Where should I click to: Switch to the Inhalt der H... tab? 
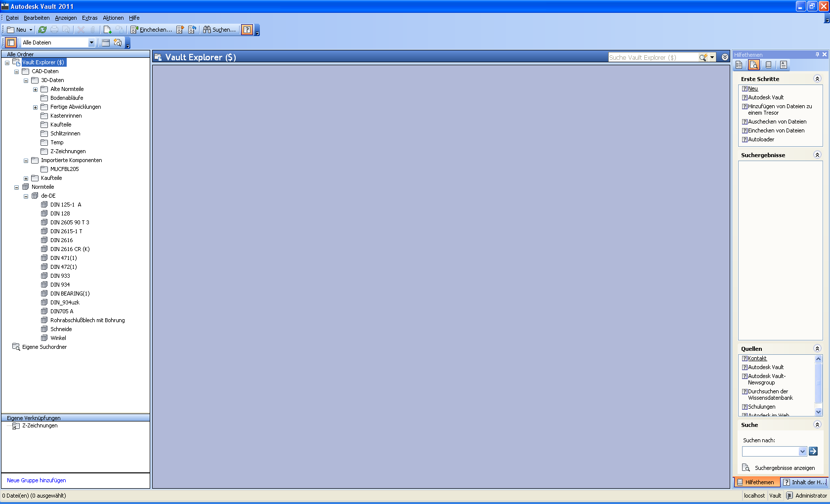pyautogui.click(x=804, y=482)
